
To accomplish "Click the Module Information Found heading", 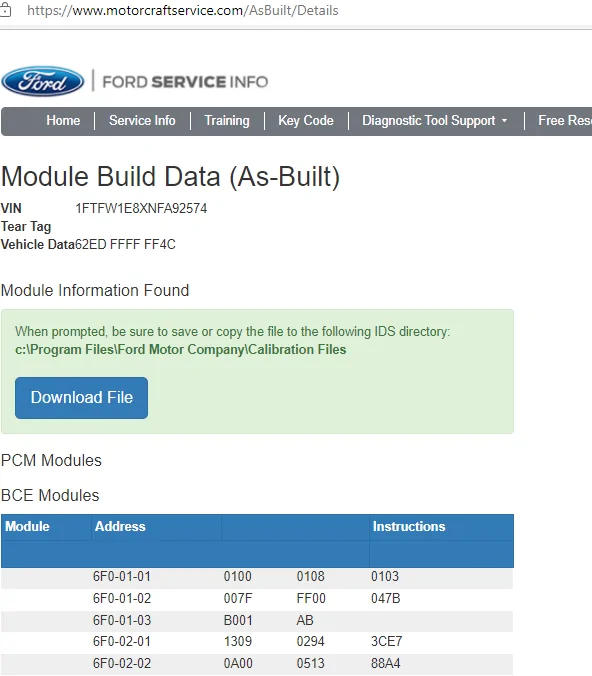I will pos(95,291).
